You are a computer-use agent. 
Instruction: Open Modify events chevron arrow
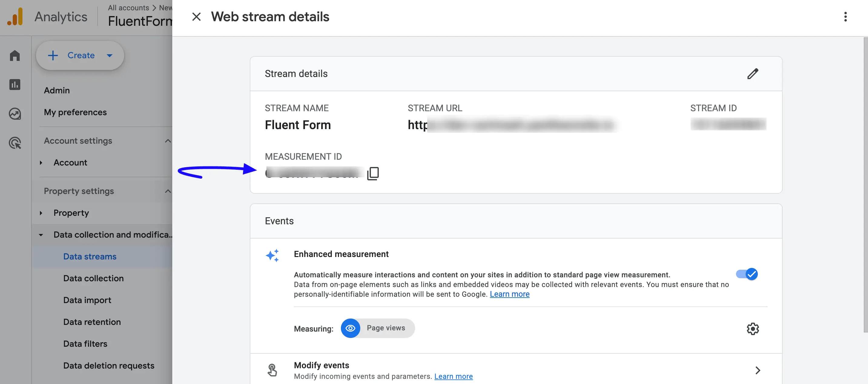[757, 370]
